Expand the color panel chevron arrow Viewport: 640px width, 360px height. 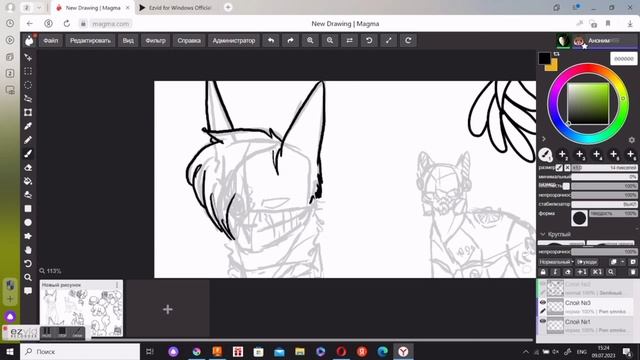(544, 139)
